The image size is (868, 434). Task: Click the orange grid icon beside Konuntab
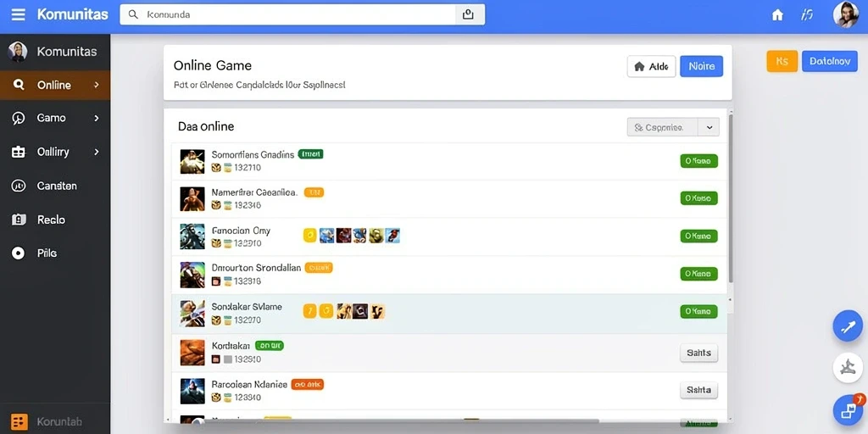pos(19,422)
